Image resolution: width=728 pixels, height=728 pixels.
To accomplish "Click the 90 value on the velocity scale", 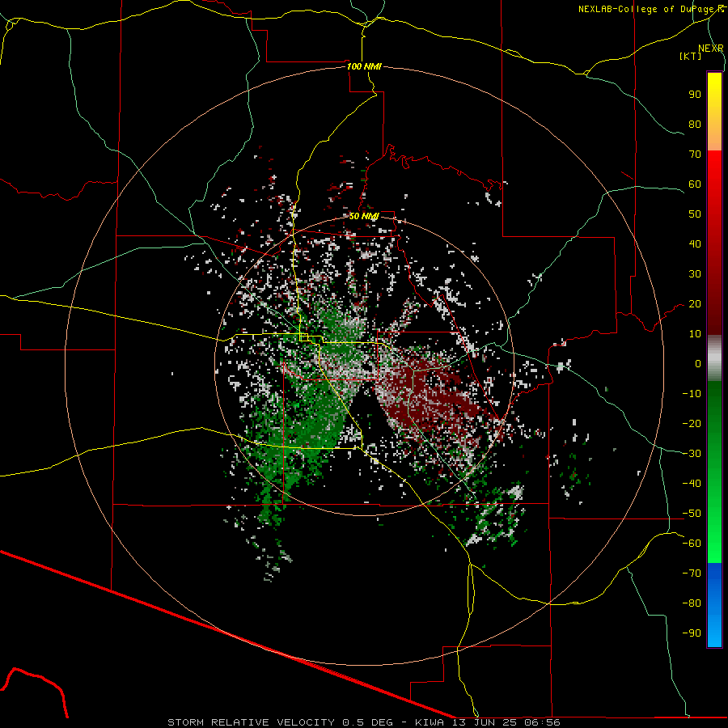I will tap(695, 95).
